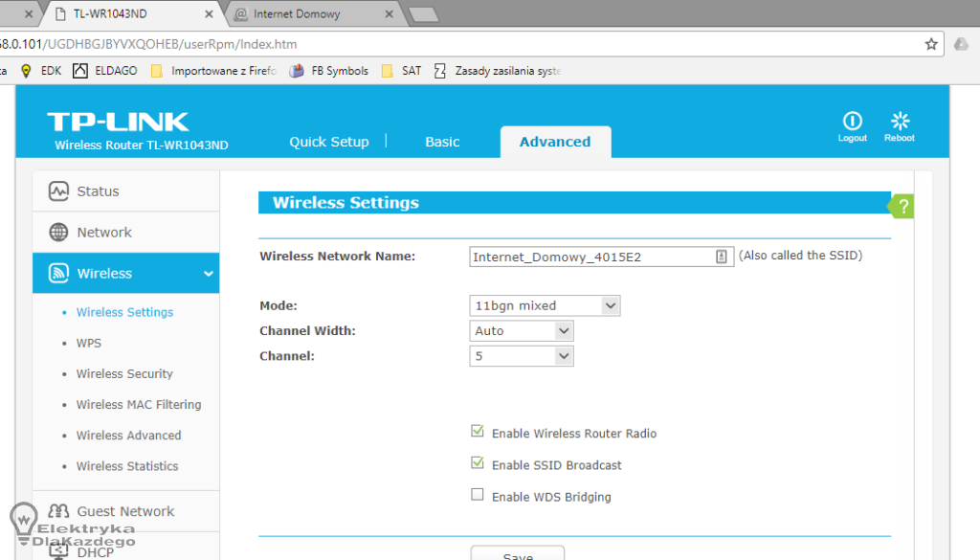Open the Channel dropdown set to 5
The height and width of the screenshot is (560, 980).
click(522, 356)
